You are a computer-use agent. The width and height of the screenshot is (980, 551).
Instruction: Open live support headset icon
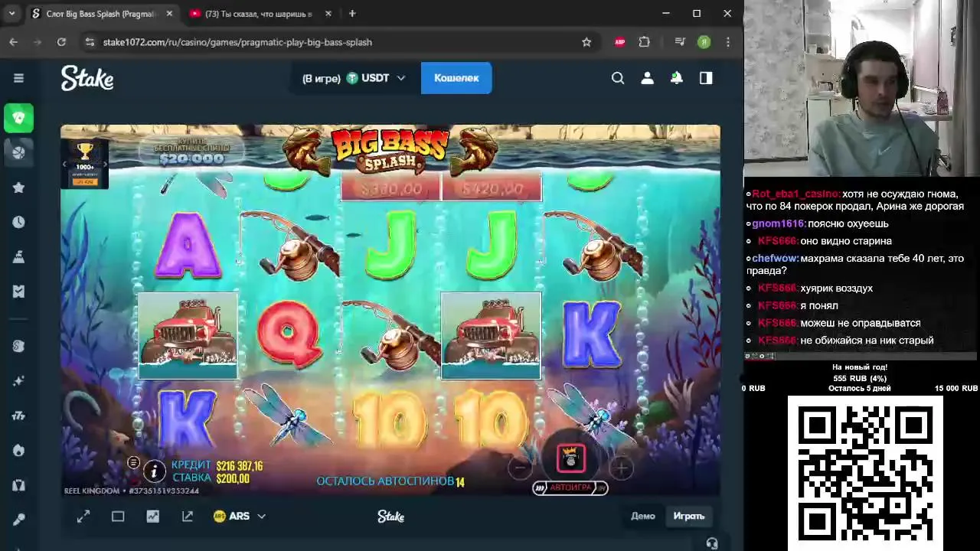coord(712,543)
